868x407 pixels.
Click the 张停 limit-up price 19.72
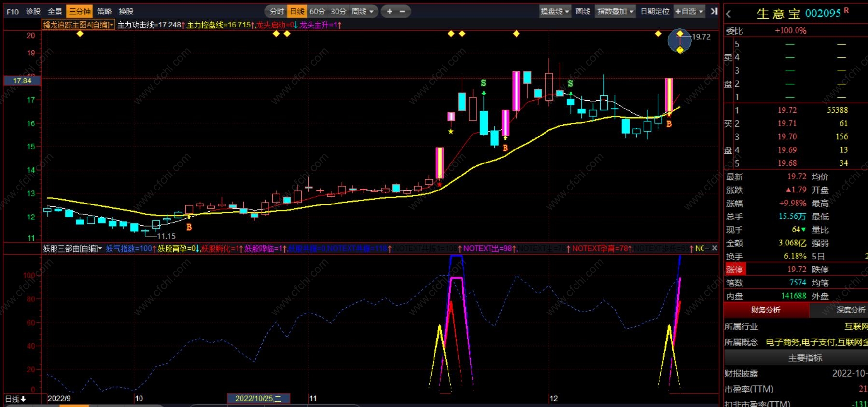tap(797, 269)
